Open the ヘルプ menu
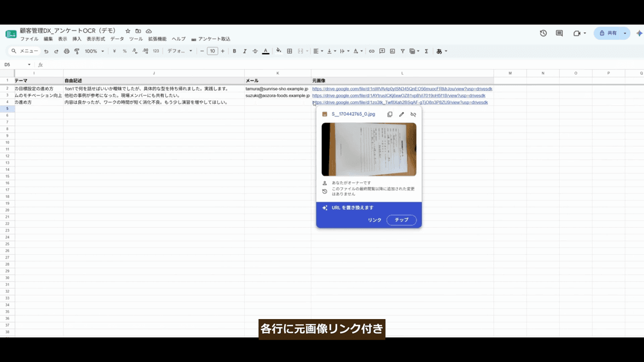Image resolution: width=644 pixels, height=362 pixels. click(x=179, y=39)
